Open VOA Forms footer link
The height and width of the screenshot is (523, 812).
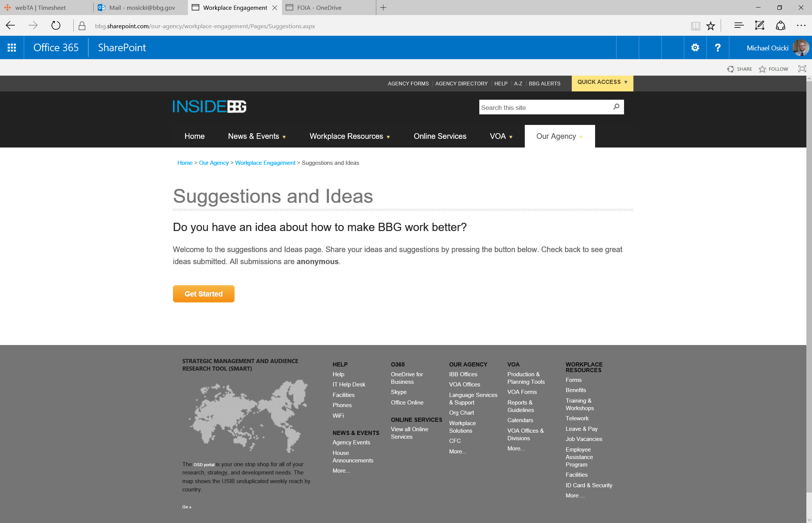point(522,392)
